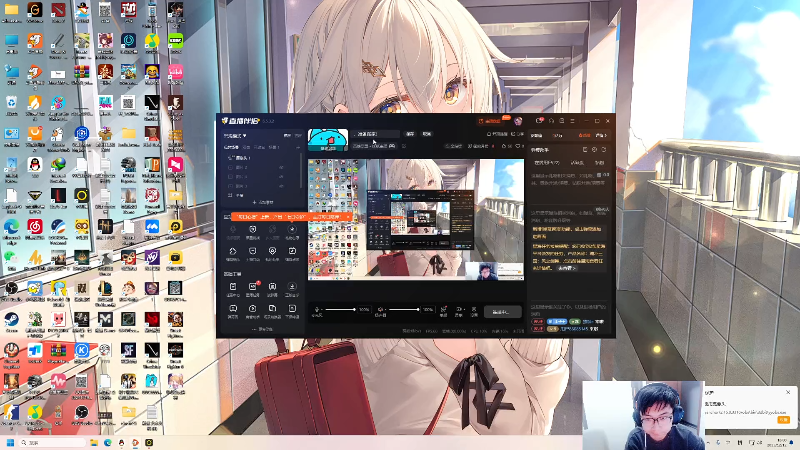Viewport: 800px width, 450px height.
Task: Open the screen mode dropdown at top of left panel
Action: (235, 136)
